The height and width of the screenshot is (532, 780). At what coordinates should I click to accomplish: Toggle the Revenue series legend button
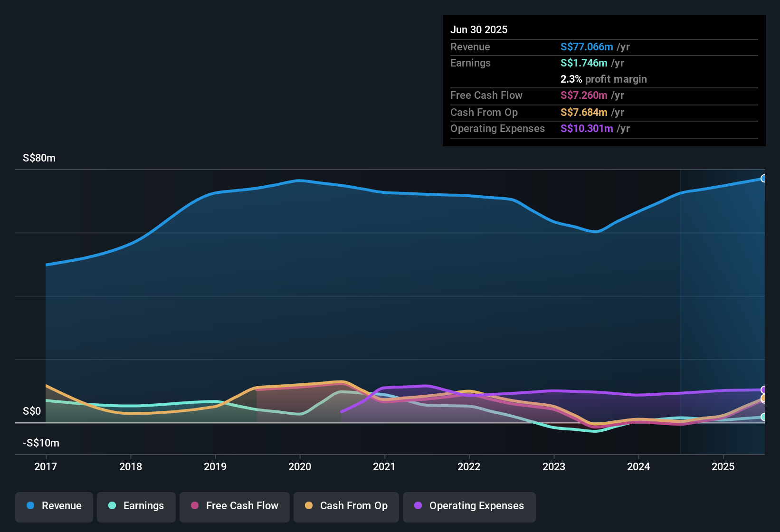54,506
